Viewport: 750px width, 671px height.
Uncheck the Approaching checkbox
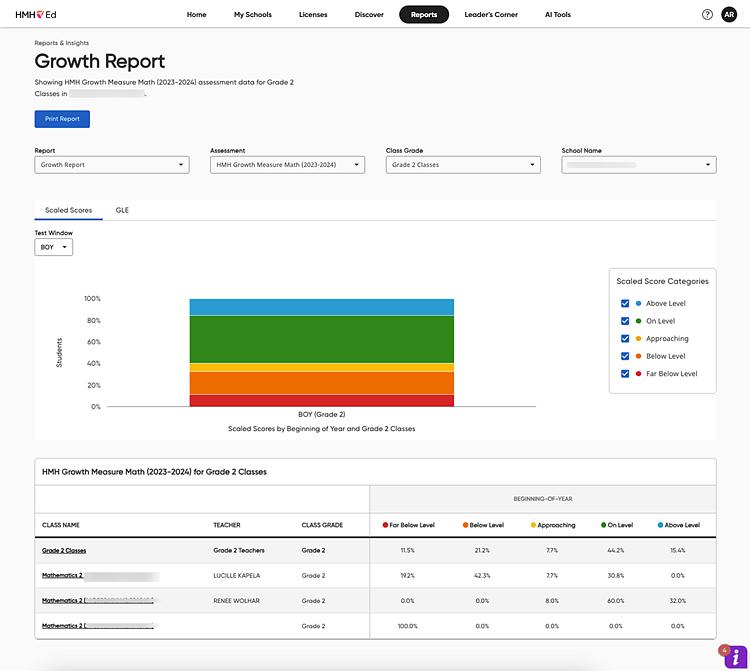click(x=625, y=339)
